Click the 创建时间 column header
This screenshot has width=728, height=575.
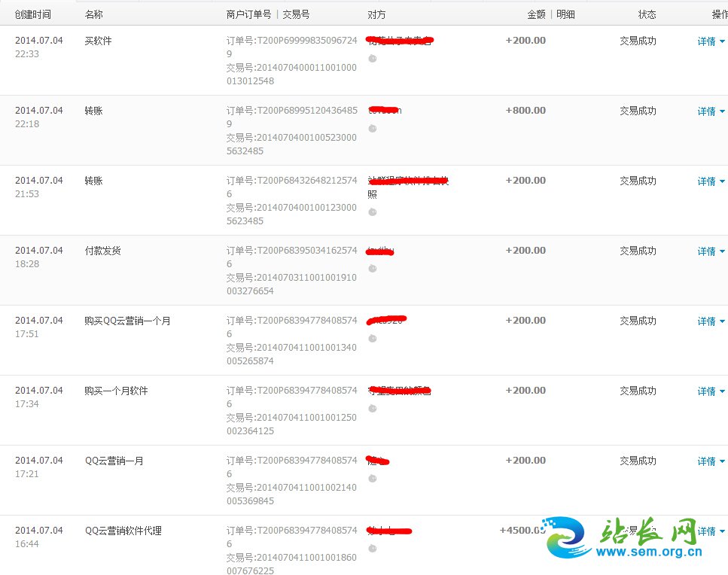click(x=33, y=14)
